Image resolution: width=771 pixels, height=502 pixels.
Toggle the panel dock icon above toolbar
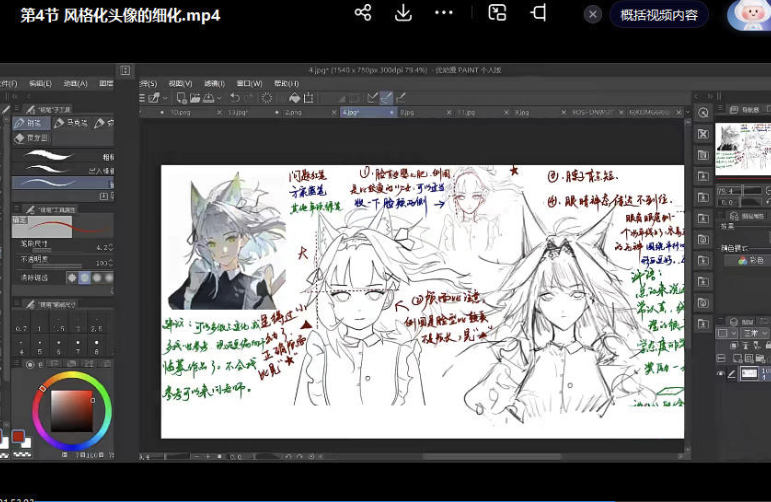click(x=125, y=70)
